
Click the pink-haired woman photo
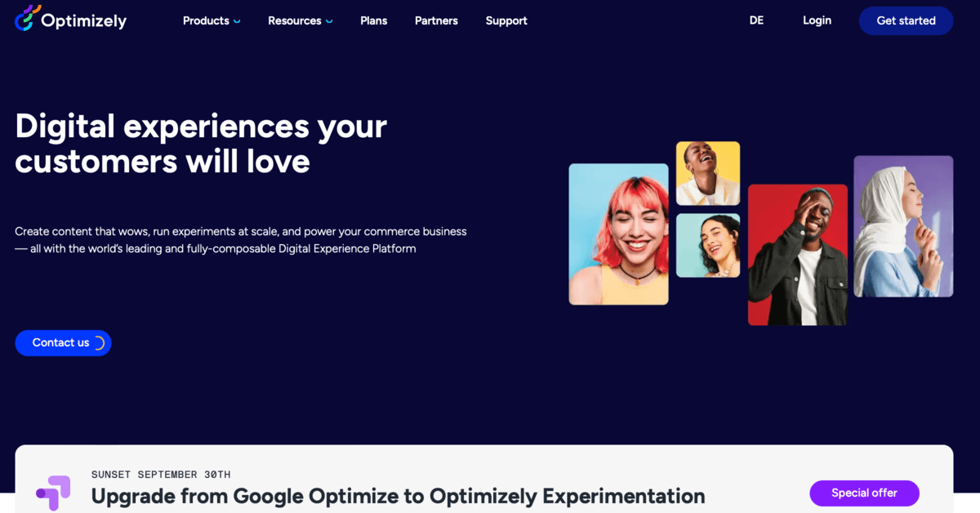(618, 234)
